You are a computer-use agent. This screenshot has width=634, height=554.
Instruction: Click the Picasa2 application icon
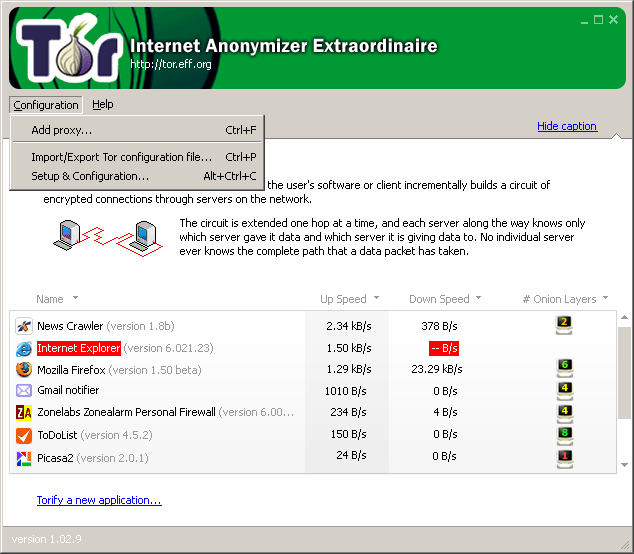click(24, 457)
